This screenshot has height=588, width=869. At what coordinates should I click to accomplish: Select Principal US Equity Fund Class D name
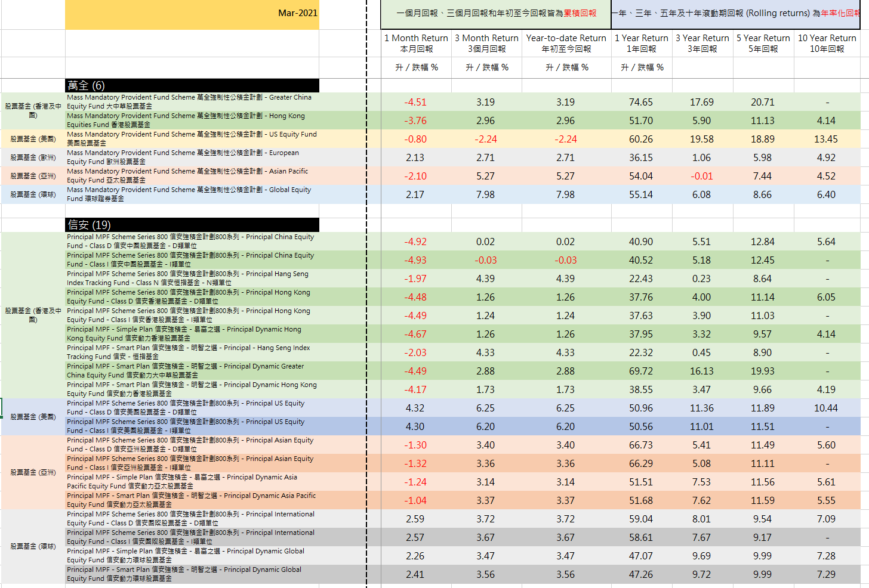(192, 408)
